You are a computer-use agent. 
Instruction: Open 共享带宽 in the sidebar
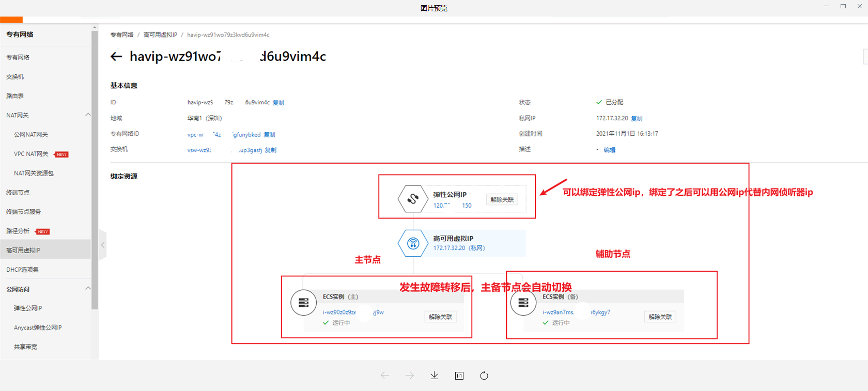(x=25, y=347)
